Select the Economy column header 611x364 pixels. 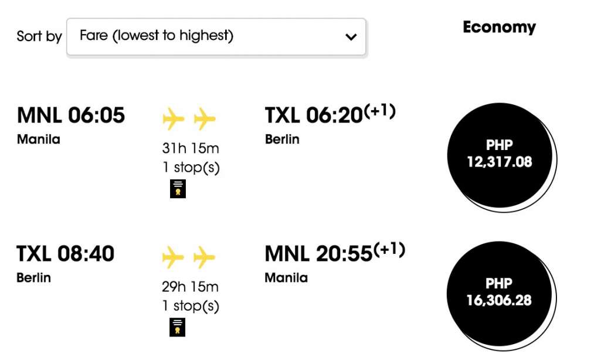pos(499,28)
